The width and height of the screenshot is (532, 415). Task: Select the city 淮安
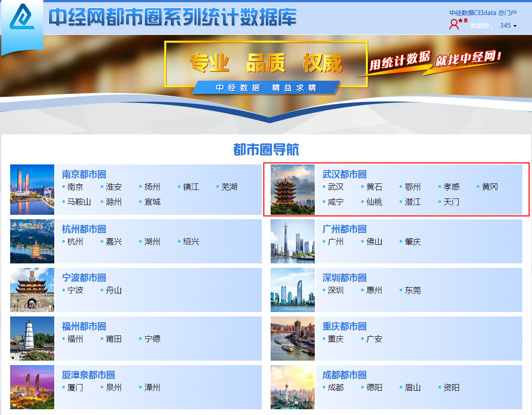pos(114,187)
